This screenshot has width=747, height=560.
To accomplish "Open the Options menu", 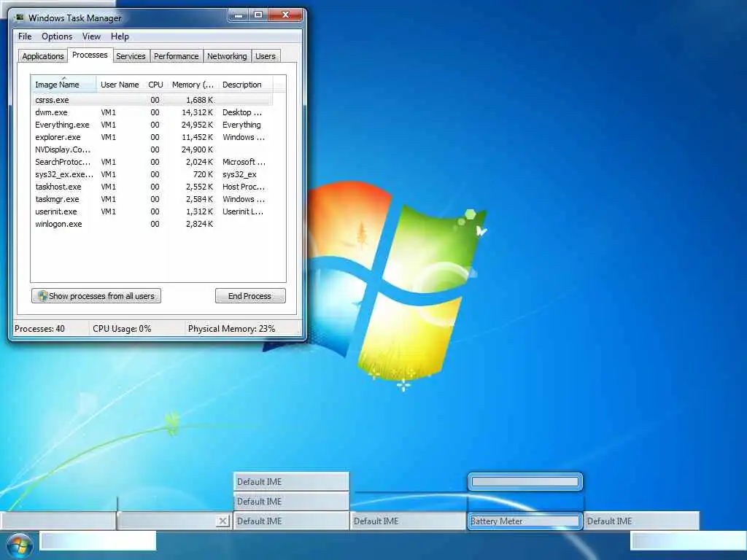I will [57, 36].
